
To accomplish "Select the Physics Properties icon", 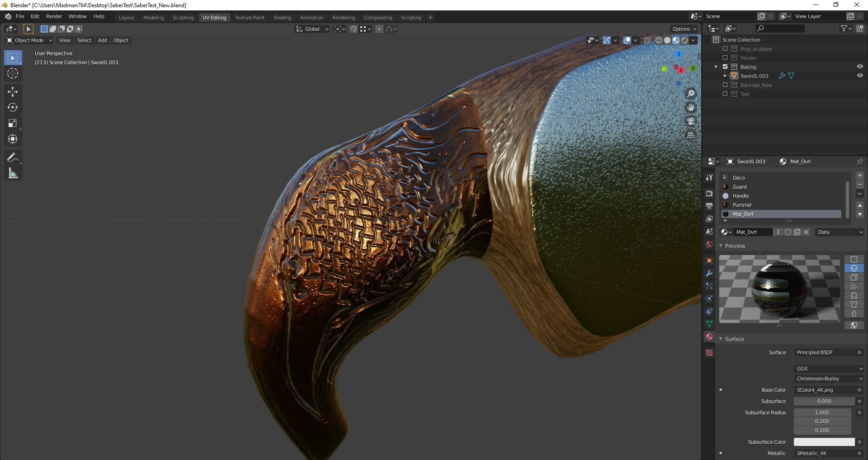I will coord(709,299).
